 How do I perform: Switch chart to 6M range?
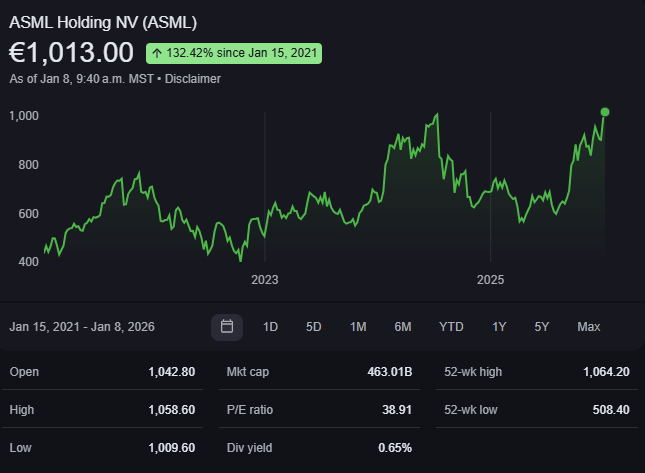coord(403,327)
